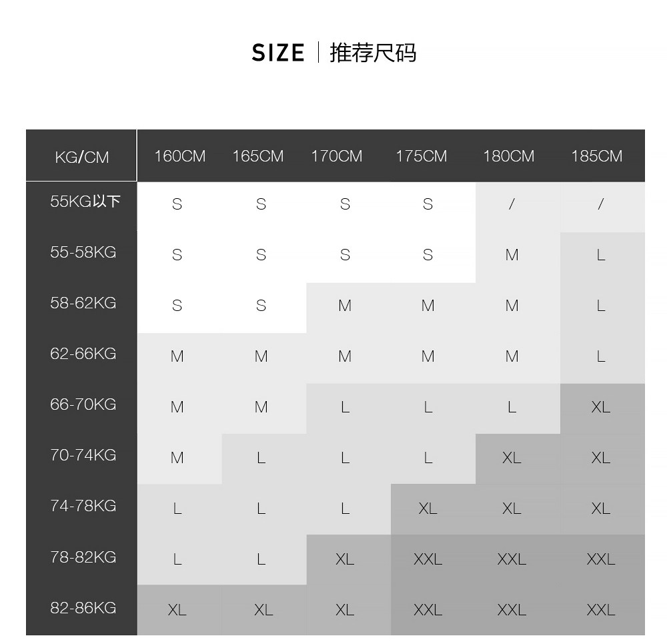The image size is (667, 644).
Task: Select the 185CM height header
Action: 596,156
